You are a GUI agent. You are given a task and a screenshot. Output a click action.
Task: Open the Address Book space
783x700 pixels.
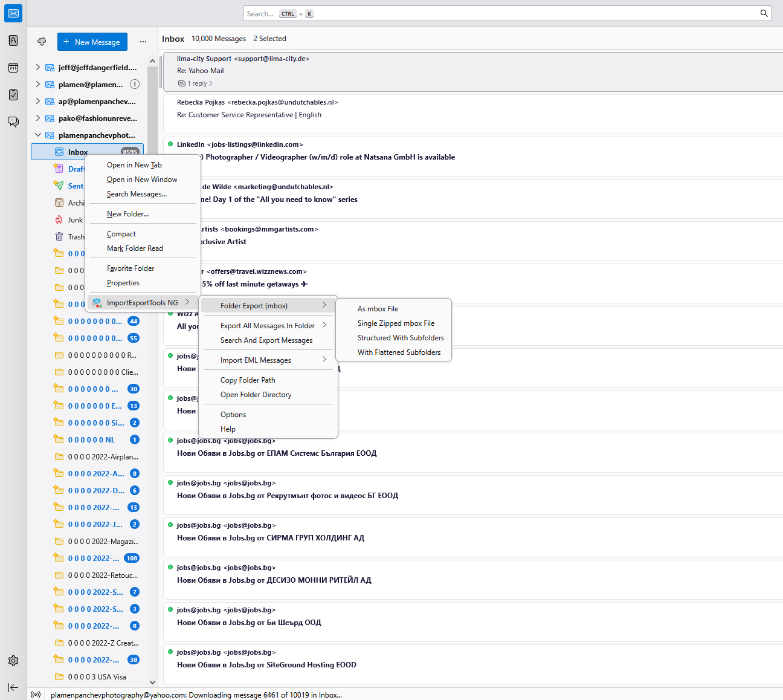tap(13, 41)
